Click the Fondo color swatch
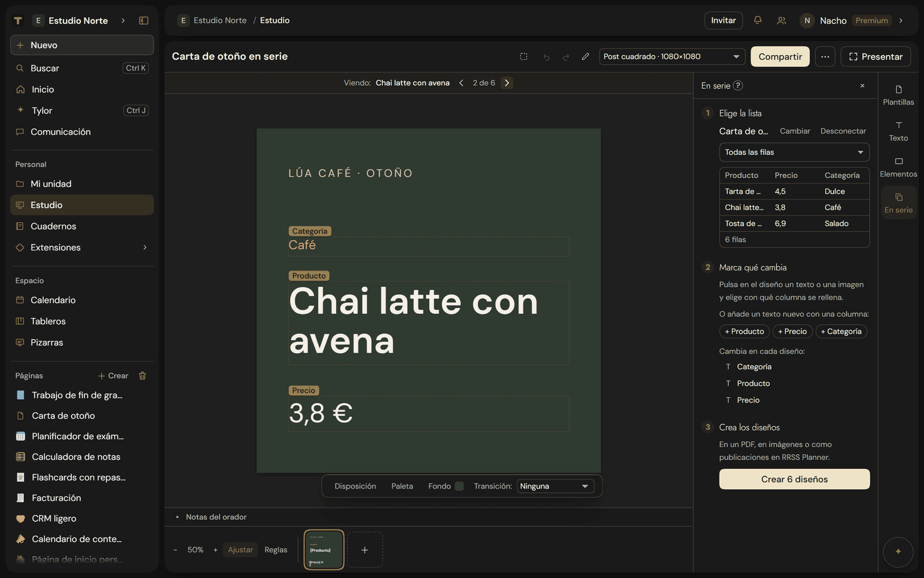The image size is (924, 578). [459, 486]
